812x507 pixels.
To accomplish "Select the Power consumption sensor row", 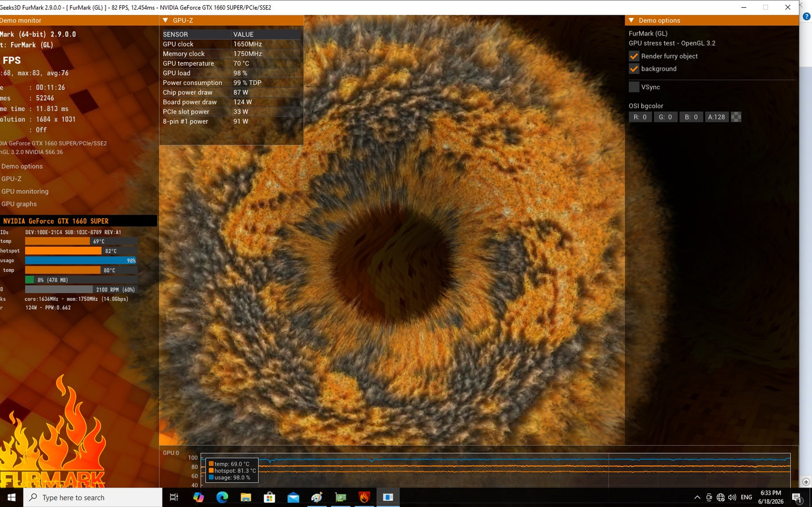I will click(231, 83).
